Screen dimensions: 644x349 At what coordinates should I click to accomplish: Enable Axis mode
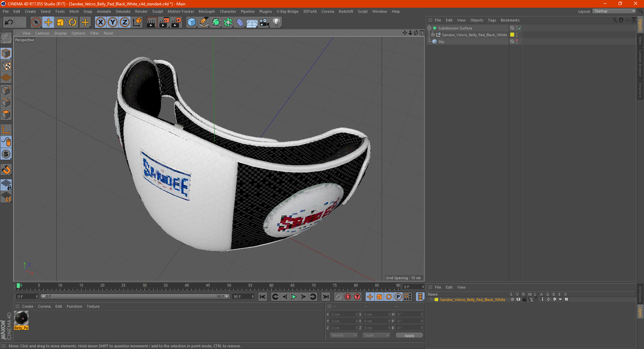pos(6,130)
